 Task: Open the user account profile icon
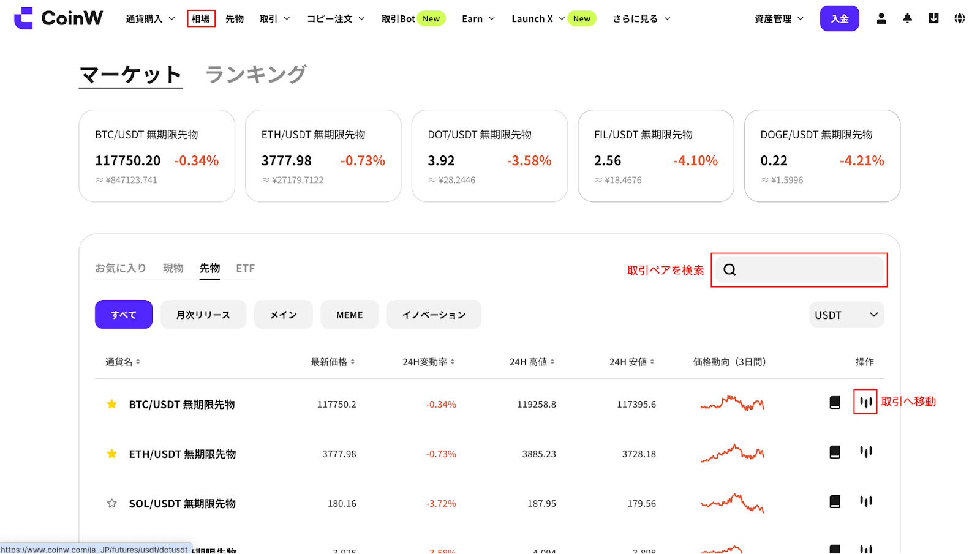(x=881, y=18)
